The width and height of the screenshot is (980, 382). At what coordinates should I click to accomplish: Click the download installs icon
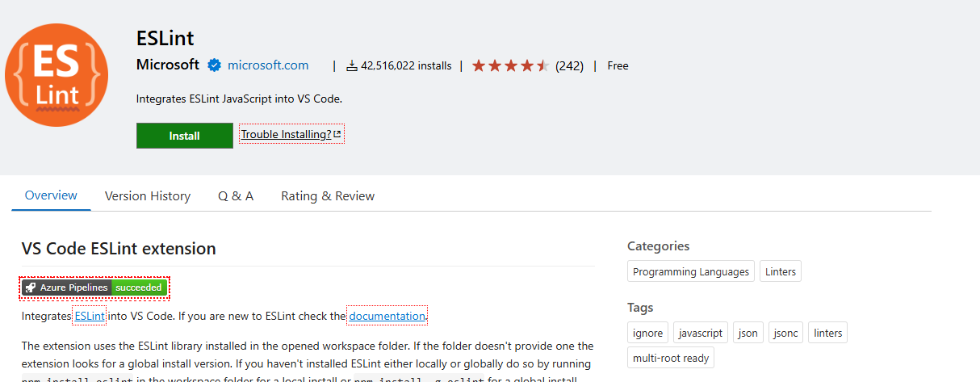click(x=351, y=65)
